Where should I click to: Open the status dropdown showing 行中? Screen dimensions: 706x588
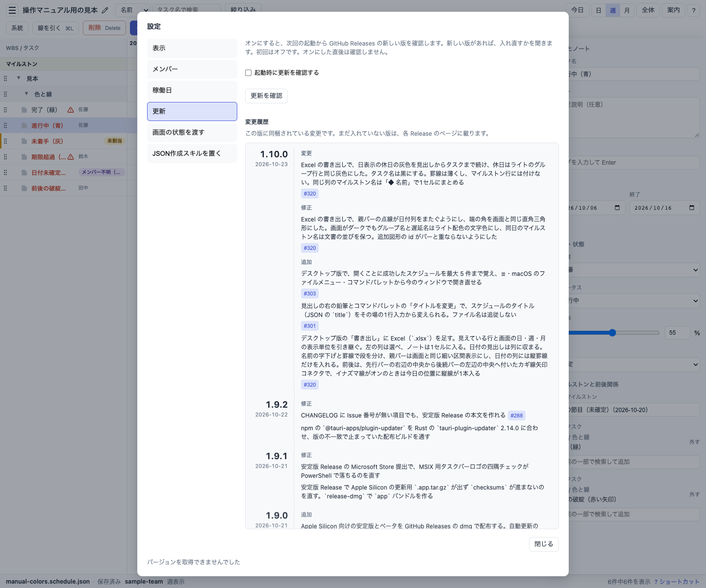click(633, 300)
